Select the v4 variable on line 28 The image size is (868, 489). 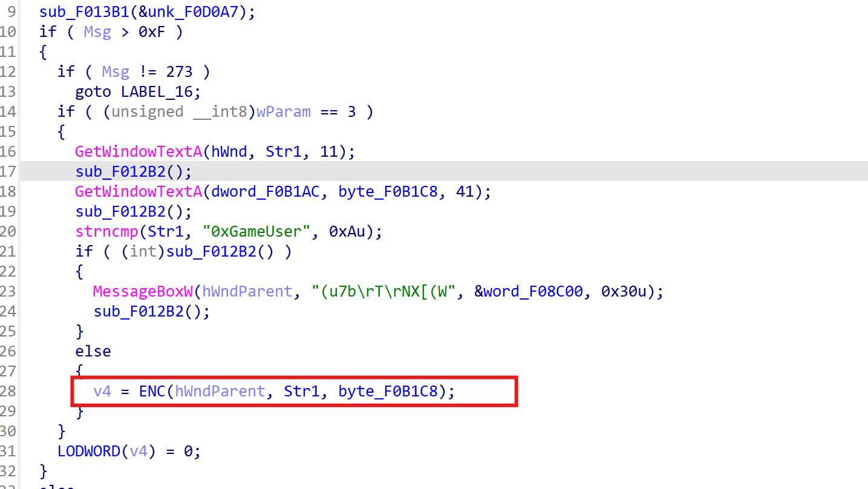pyautogui.click(x=102, y=392)
